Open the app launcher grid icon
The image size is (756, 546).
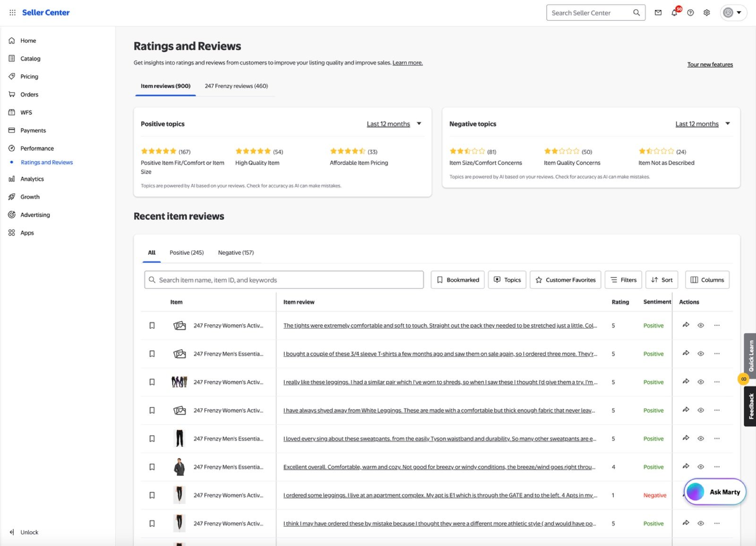point(12,13)
